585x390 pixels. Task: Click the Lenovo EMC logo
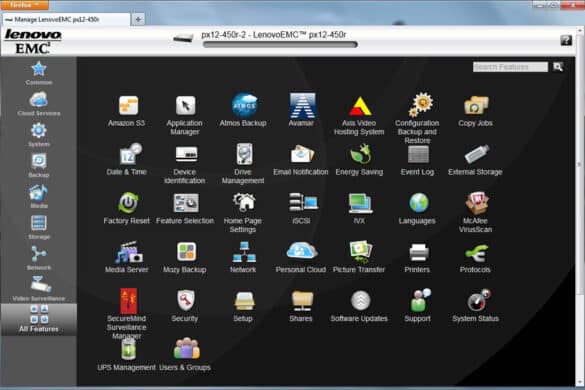(33, 41)
